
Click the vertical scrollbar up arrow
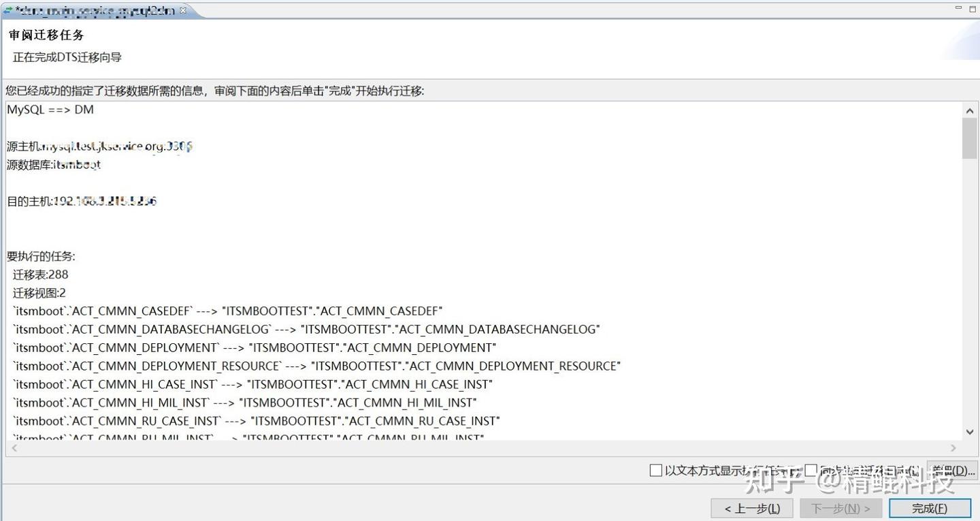[970, 110]
